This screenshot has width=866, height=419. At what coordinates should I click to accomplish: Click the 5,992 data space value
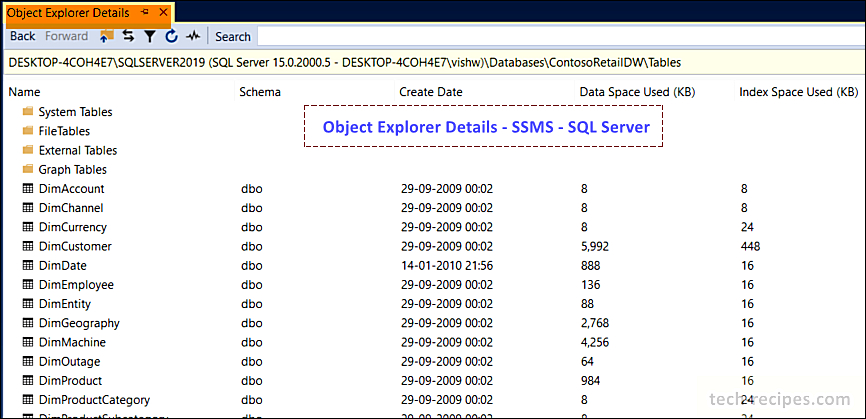click(x=594, y=246)
